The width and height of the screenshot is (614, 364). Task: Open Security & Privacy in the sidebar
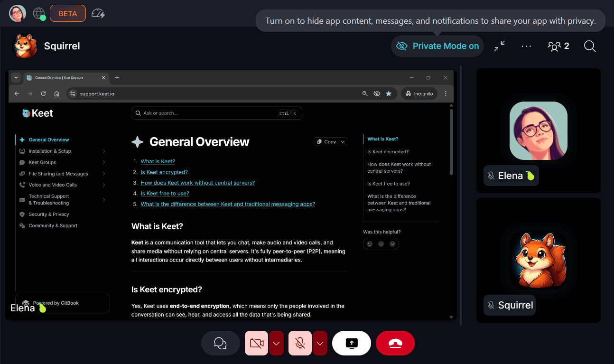click(49, 214)
